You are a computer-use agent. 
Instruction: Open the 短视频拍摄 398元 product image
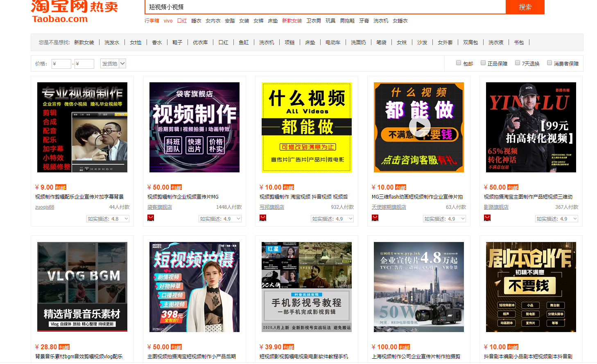pos(194,287)
